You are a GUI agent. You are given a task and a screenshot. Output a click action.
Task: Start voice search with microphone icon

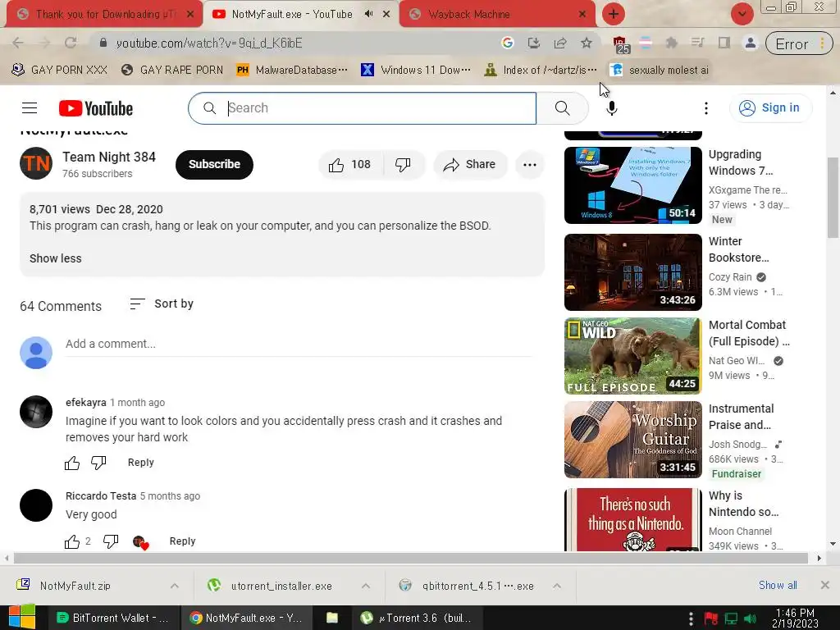[x=611, y=108]
